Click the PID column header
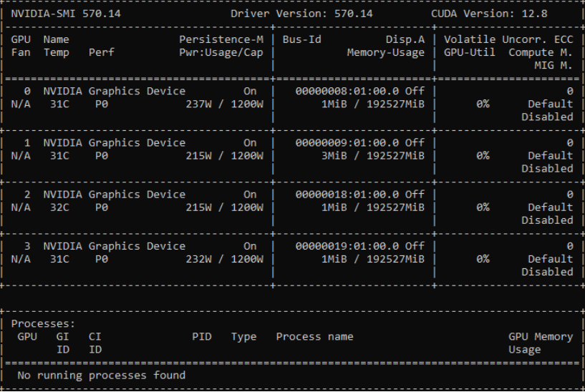 201,336
